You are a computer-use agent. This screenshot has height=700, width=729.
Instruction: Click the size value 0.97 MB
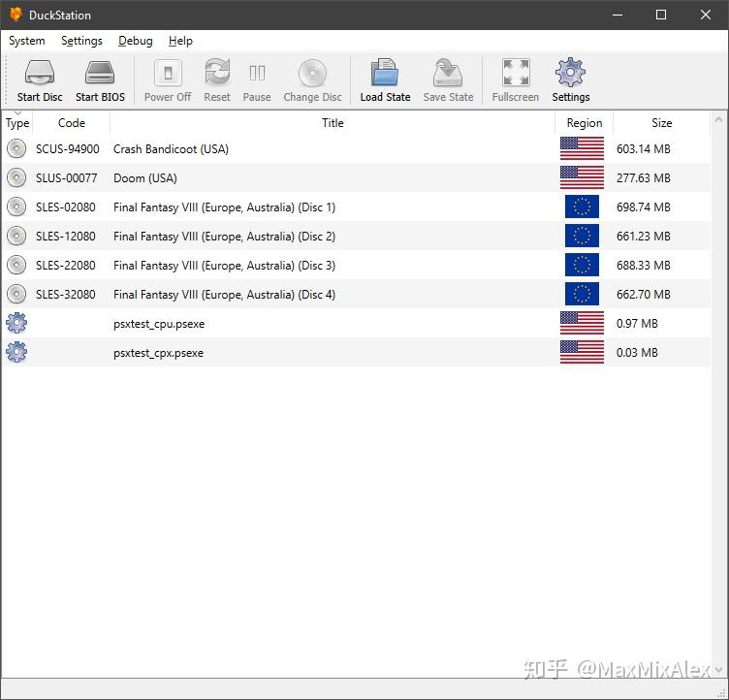(x=637, y=323)
